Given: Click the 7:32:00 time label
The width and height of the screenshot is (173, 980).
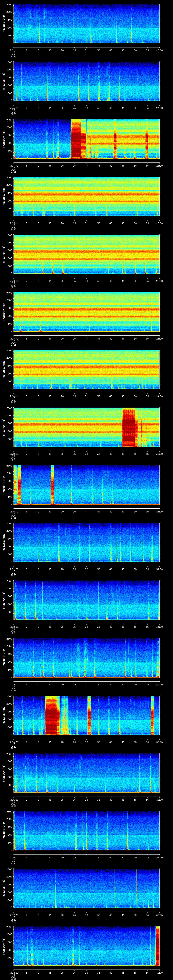Looking at the screenshot, I should coord(14,627).
